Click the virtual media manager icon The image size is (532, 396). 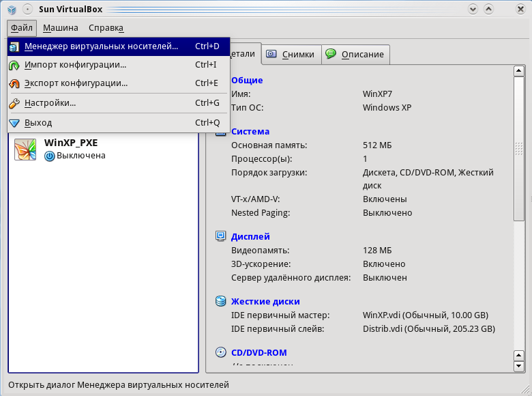coord(14,46)
